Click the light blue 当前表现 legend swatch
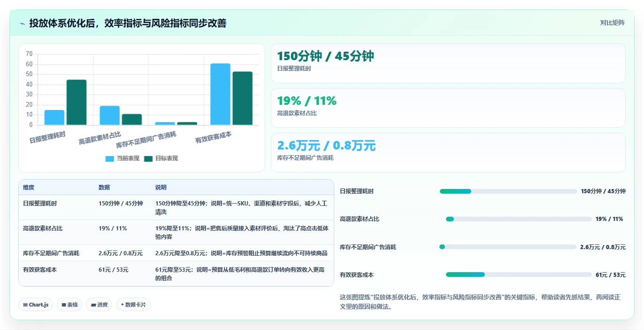This screenshot has width=644, height=330. (x=110, y=159)
